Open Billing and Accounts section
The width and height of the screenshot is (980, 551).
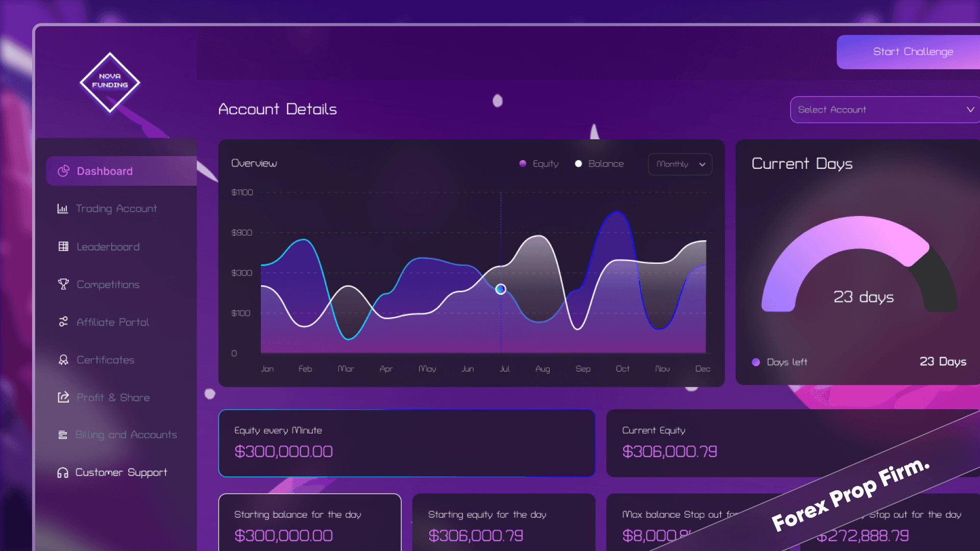pos(116,435)
